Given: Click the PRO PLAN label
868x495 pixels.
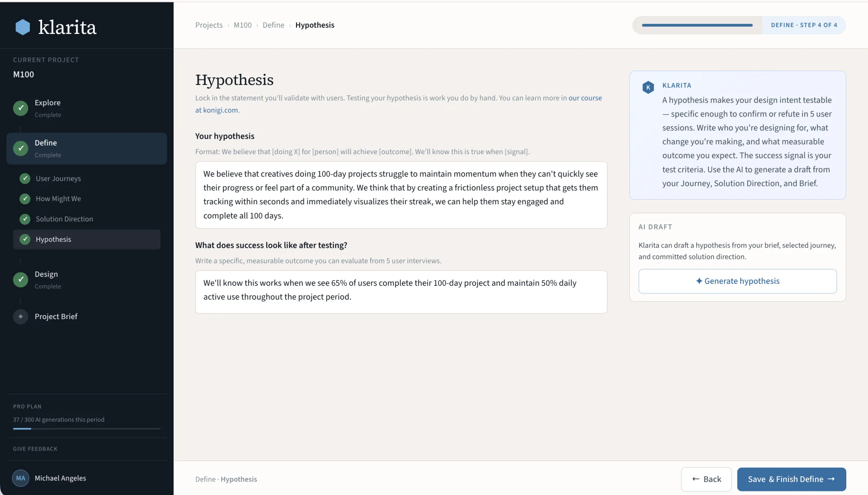Looking at the screenshot, I should [x=27, y=407].
